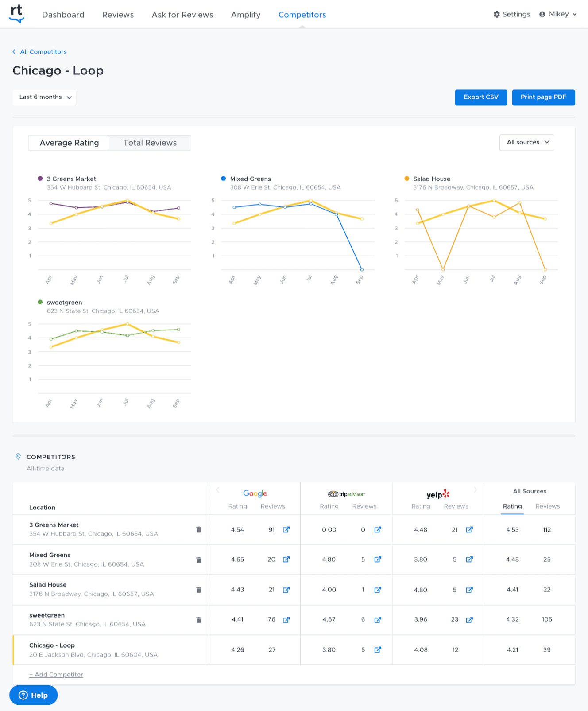Open Mixed Greens TripAdvisor external link icon

point(378,559)
